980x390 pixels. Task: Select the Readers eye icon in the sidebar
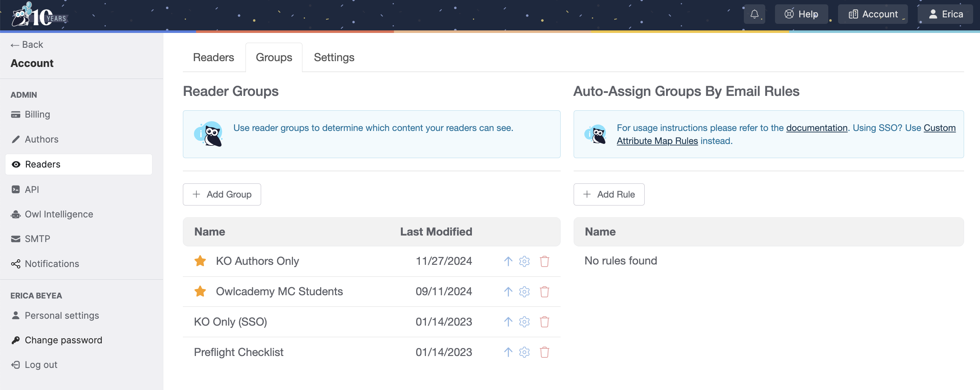coord(16,164)
